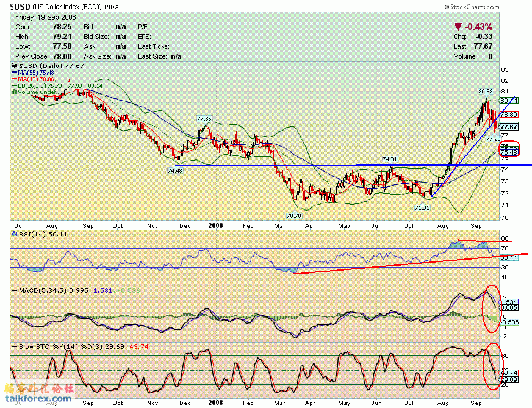Click the $USD ticker symbol in the title

pos(20,7)
